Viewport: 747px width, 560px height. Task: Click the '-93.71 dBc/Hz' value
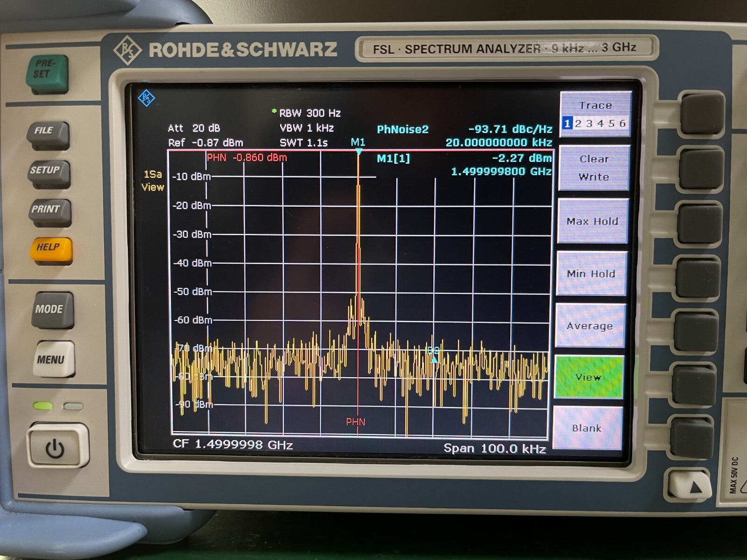510,129
